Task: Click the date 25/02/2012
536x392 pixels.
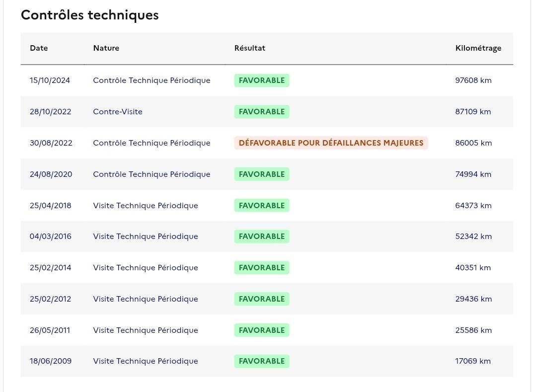Action: coord(50,299)
